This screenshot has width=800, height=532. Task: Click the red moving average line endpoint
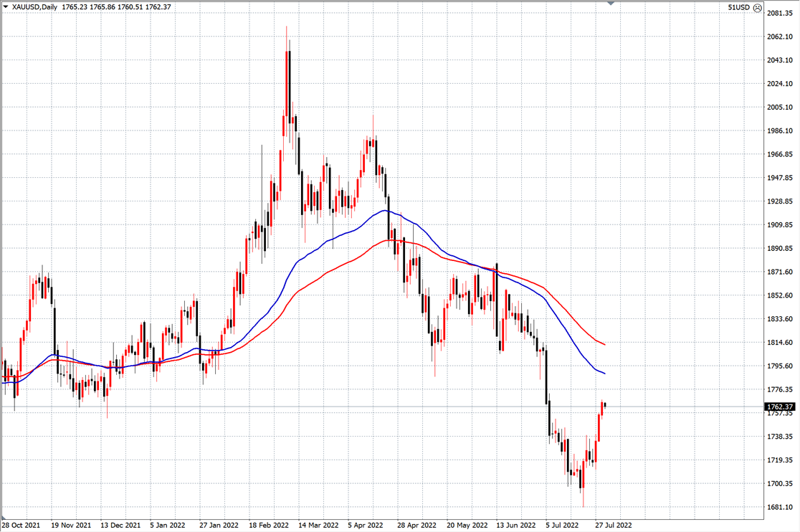pos(604,345)
